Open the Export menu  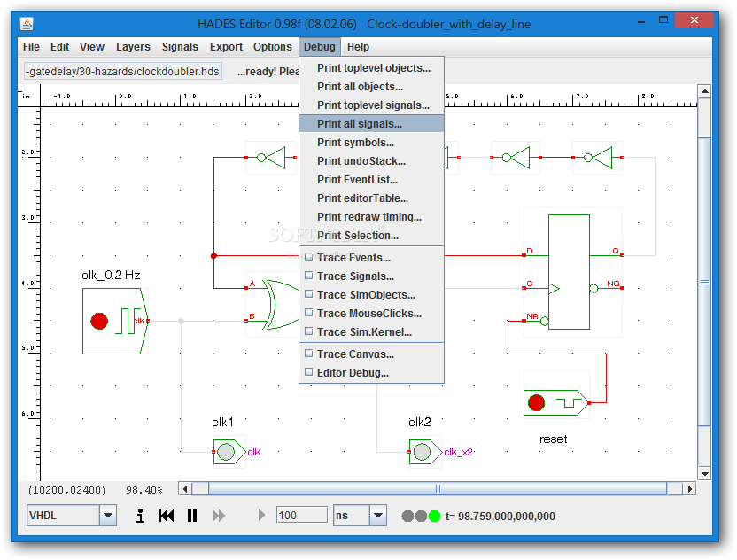pos(226,47)
